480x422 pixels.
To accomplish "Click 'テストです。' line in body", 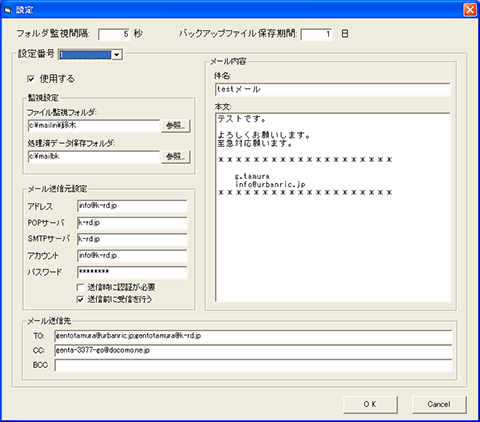I will point(241,119).
